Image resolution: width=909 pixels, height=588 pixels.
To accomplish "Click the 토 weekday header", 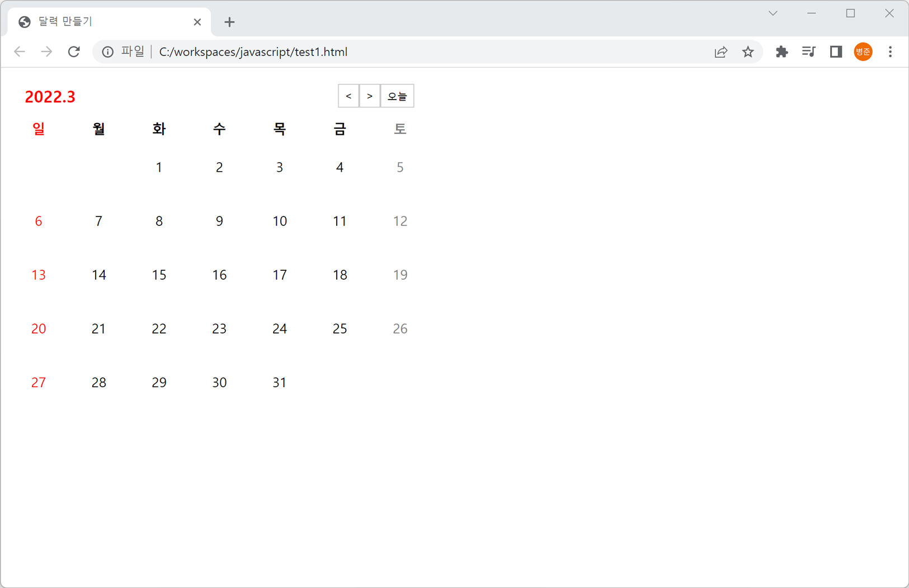I will pos(400,129).
